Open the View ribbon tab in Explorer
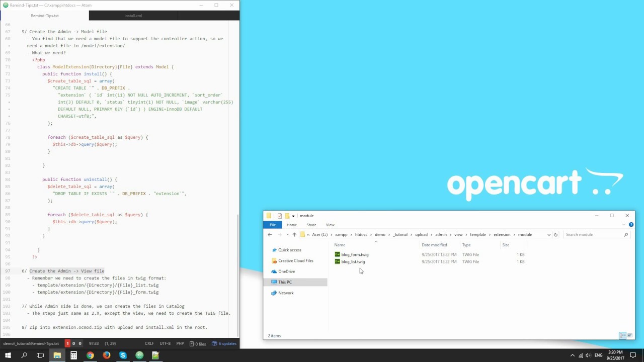The width and height of the screenshot is (644, 362). [x=330, y=225]
